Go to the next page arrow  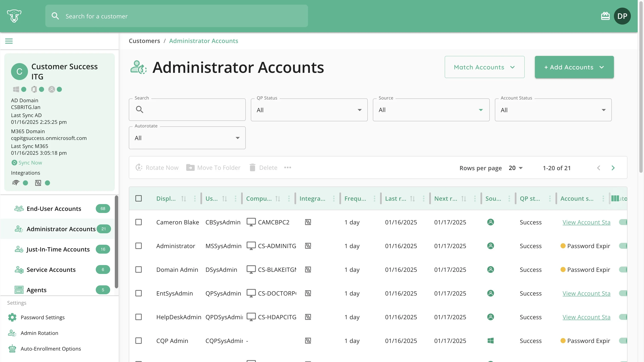[x=613, y=168]
